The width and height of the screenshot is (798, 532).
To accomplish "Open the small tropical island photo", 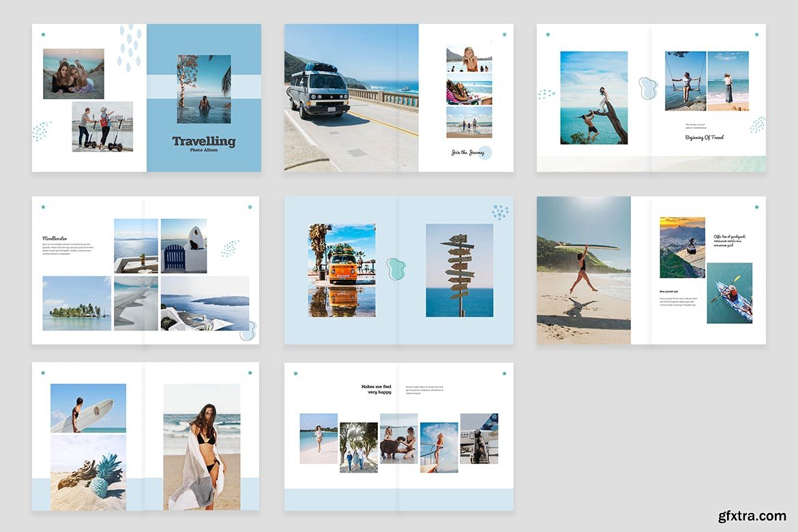I will click(76, 304).
